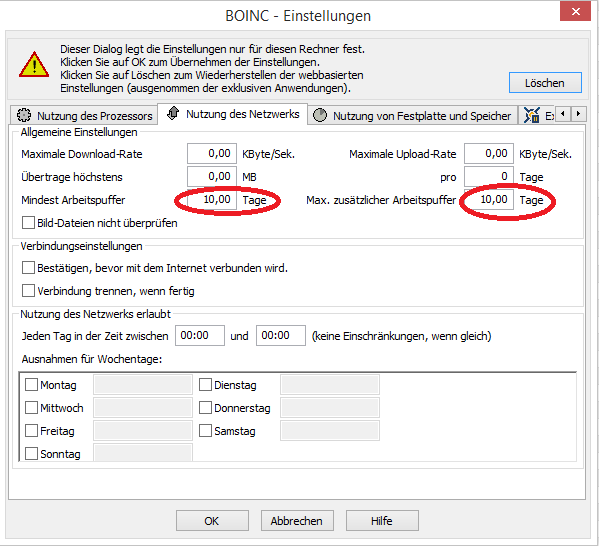Click the Maximale Download-Rate input field
Screen dimensions: 599x546
[212, 154]
